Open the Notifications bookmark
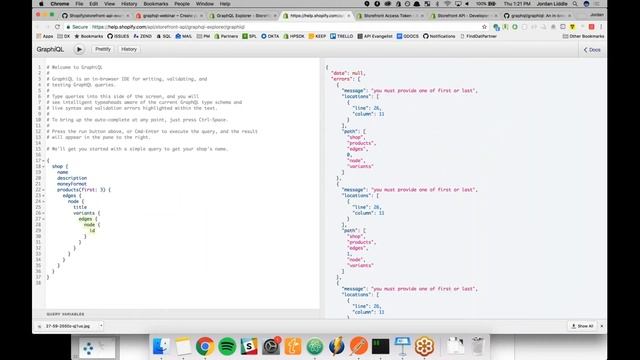The width and height of the screenshot is (640, 360). (x=439, y=36)
